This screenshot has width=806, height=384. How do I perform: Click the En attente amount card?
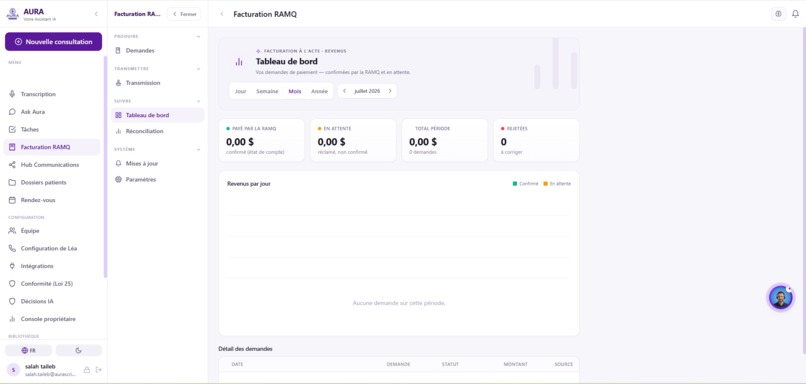pyautogui.click(x=353, y=140)
